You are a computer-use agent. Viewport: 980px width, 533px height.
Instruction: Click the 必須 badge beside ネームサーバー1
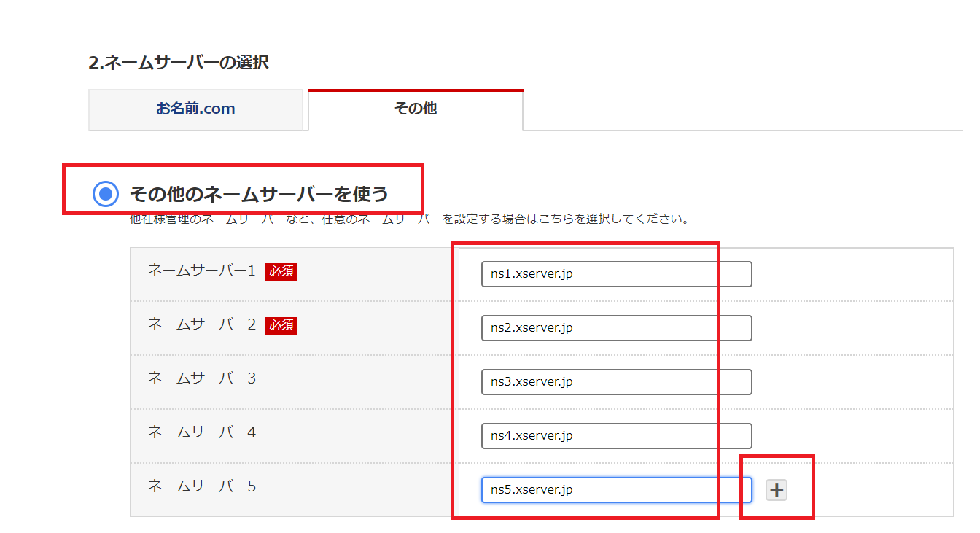281,271
